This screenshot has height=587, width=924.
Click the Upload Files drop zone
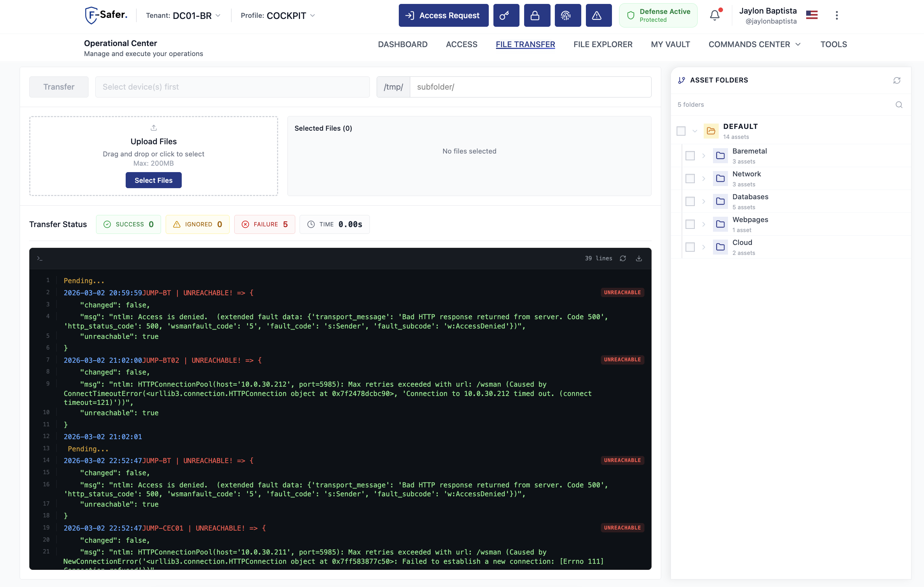point(154,156)
